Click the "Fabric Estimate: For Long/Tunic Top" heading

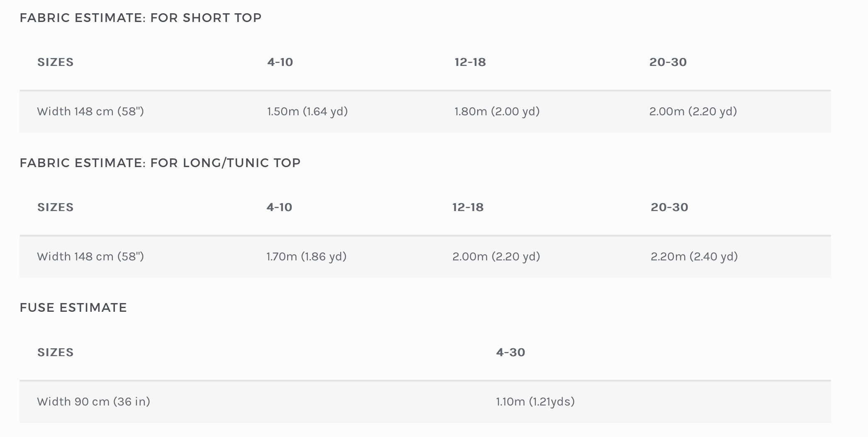point(160,163)
